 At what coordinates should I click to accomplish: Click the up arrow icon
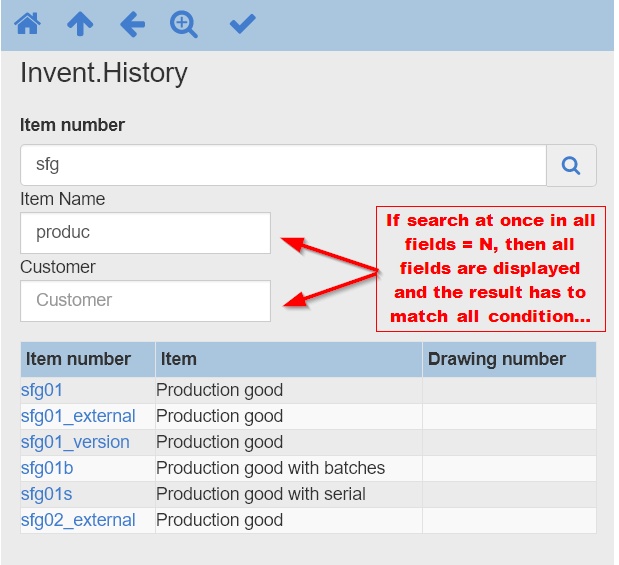point(80,24)
